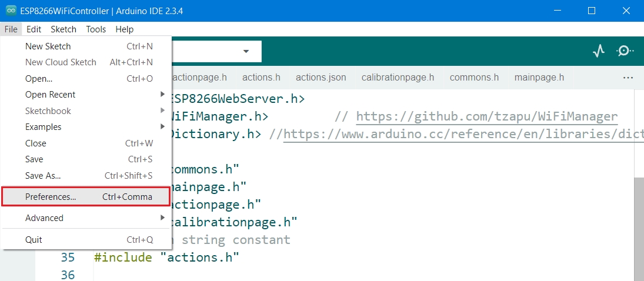Switch to the mainpage.h tab
644x281 pixels.
[x=539, y=78]
